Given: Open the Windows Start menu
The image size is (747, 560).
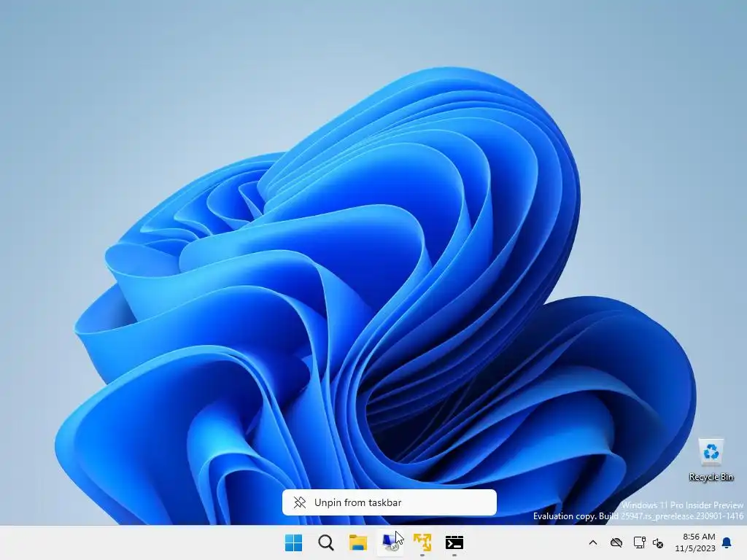Looking at the screenshot, I should tap(293, 542).
